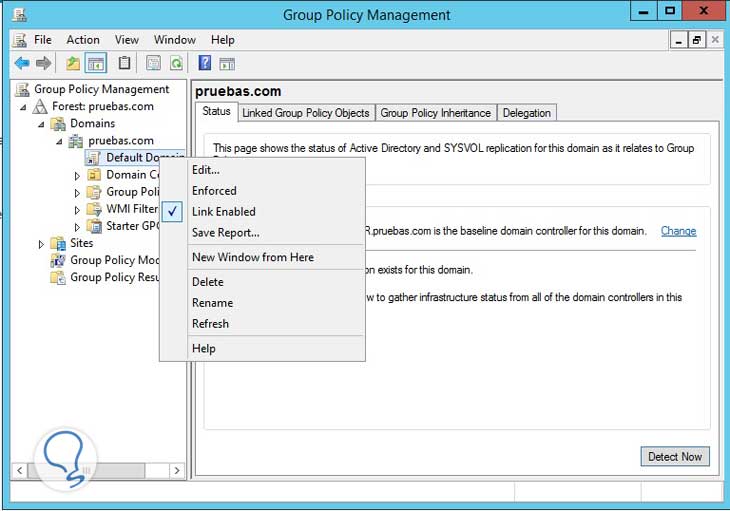This screenshot has width=730, height=511.
Task: Expand the Group Policy Objects node
Action: tap(77, 193)
